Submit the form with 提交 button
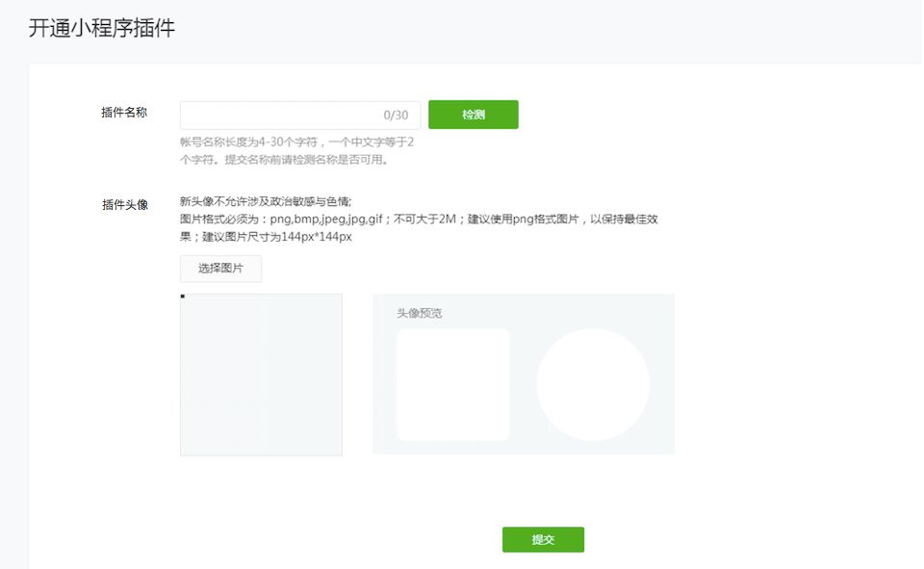 click(x=543, y=540)
